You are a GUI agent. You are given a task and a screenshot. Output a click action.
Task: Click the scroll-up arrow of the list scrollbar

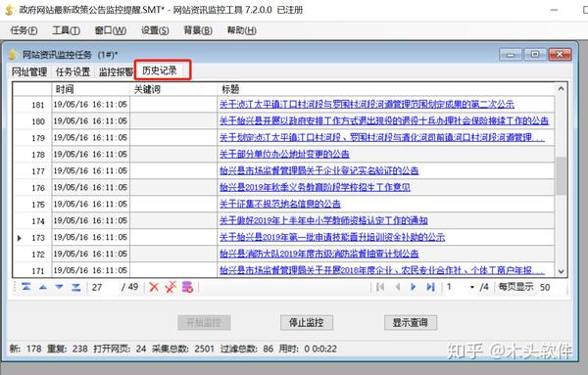point(561,89)
